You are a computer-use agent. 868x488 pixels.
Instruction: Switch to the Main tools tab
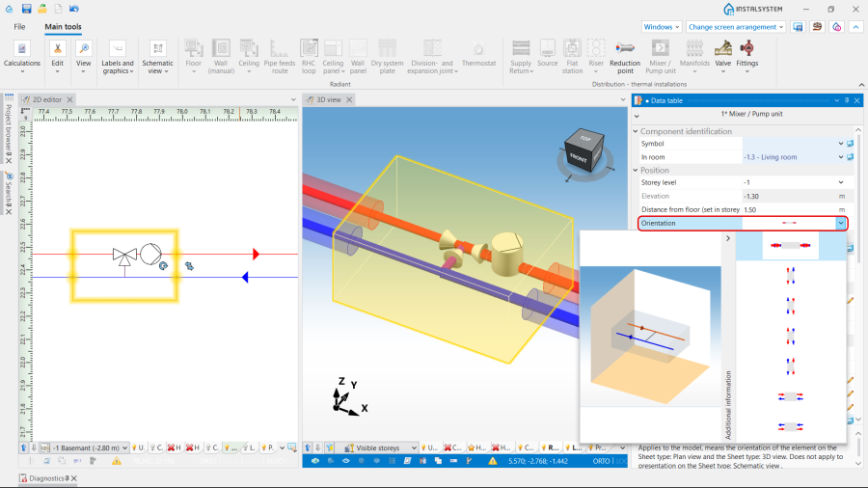(63, 27)
